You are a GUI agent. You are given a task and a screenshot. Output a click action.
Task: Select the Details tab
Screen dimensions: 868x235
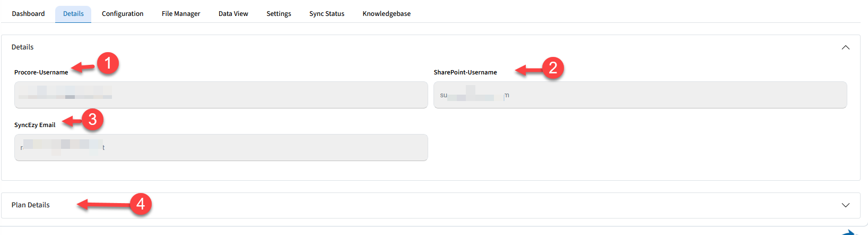pos(73,14)
